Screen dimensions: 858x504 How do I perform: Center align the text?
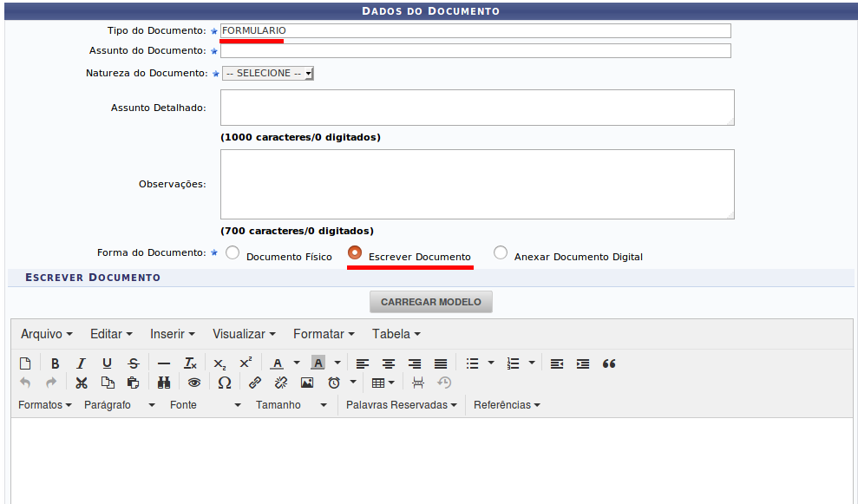389,363
